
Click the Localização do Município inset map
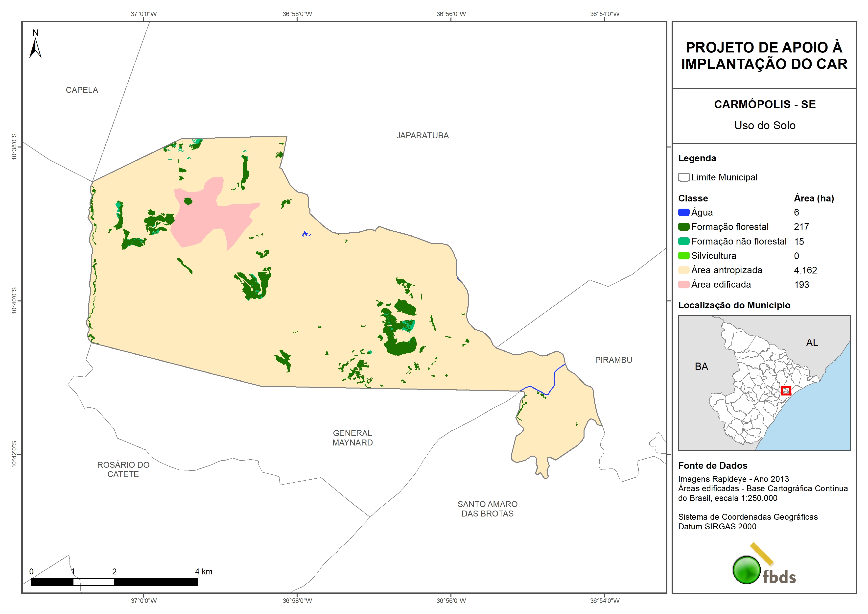(x=764, y=383)
